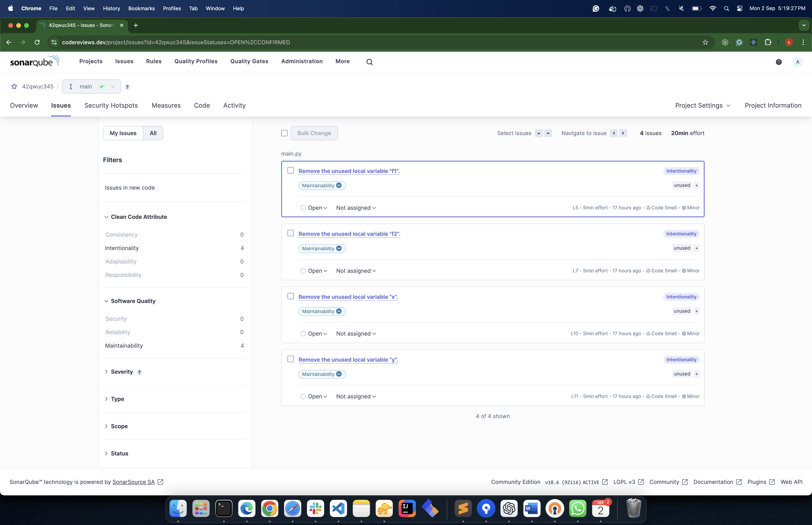Open Project Information page
The width and height of the screenshot is (812, 525).
[x=773, y=106]
